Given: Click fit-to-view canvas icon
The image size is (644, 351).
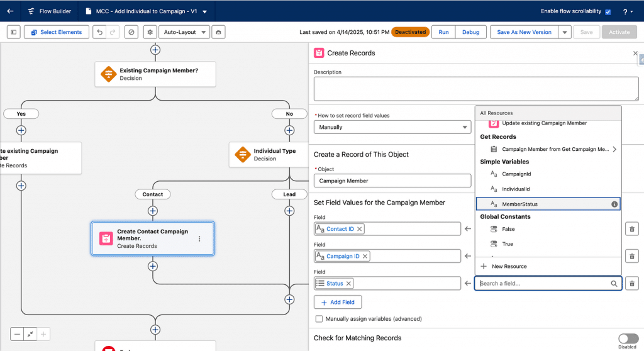Looking at the screenshot, I should tap(30, 335).
